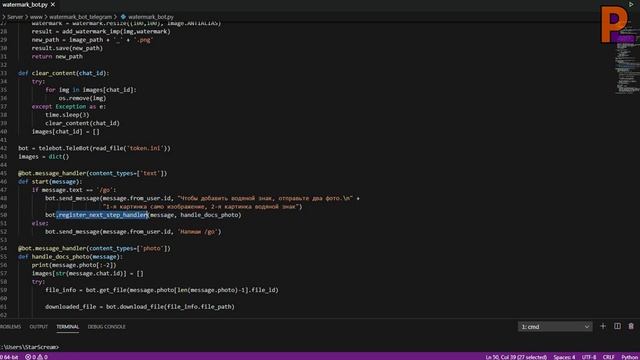Click 'os.remove(img)' code line

[82, 98]
